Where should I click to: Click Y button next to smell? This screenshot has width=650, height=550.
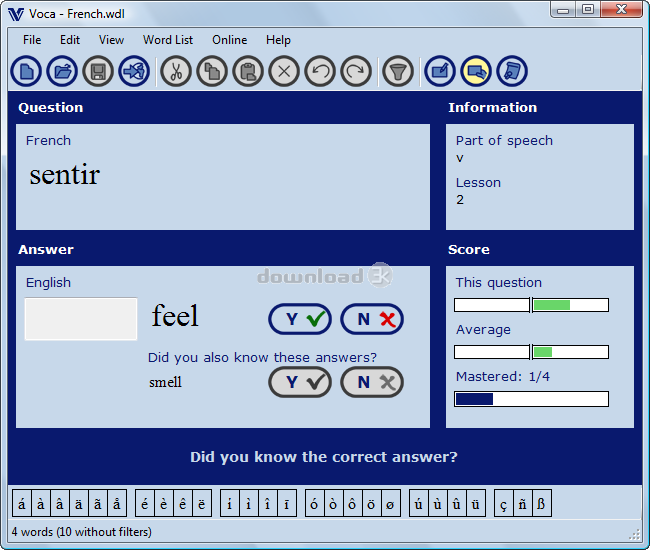[x=300, y=382]
